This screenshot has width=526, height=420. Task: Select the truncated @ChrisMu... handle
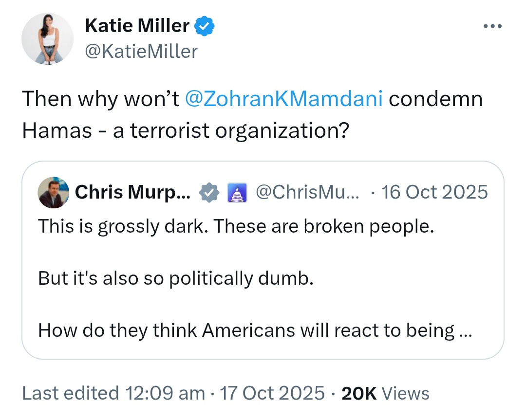coord(307,192)
